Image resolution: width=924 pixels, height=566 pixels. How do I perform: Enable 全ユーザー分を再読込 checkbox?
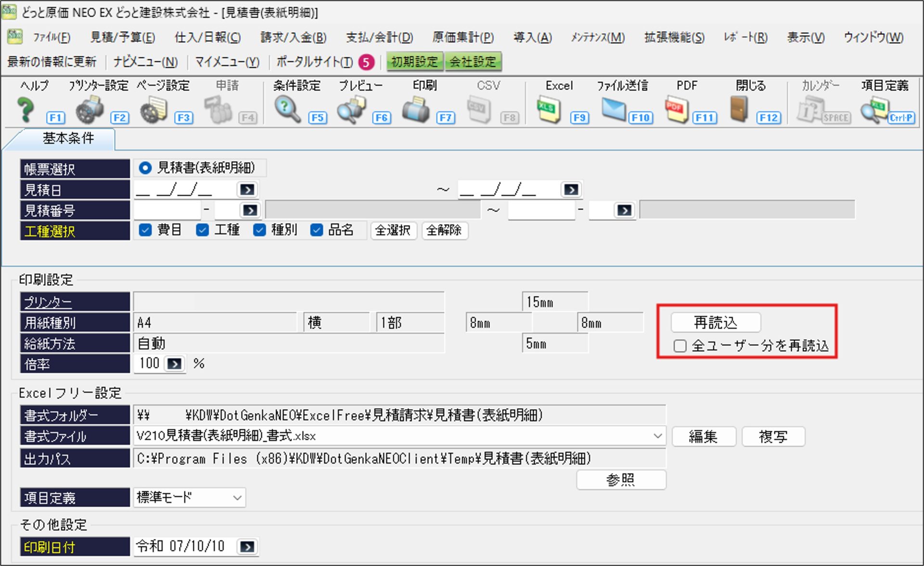pos(680,346)
